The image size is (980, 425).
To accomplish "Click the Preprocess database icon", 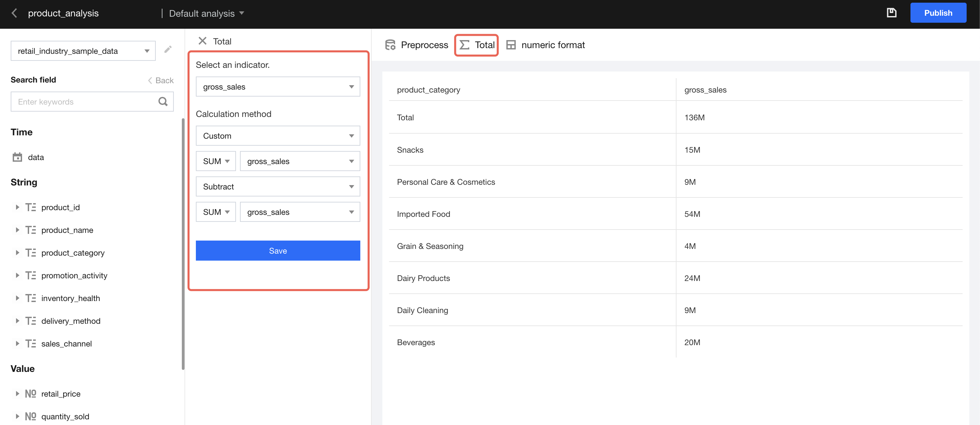I will (390, 45).
